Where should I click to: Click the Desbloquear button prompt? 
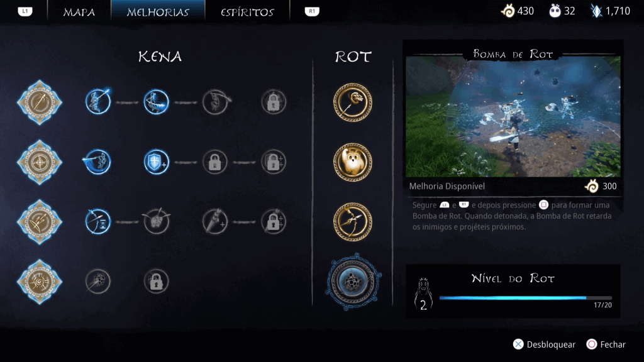pyautogui.click(x=544, y=344)
